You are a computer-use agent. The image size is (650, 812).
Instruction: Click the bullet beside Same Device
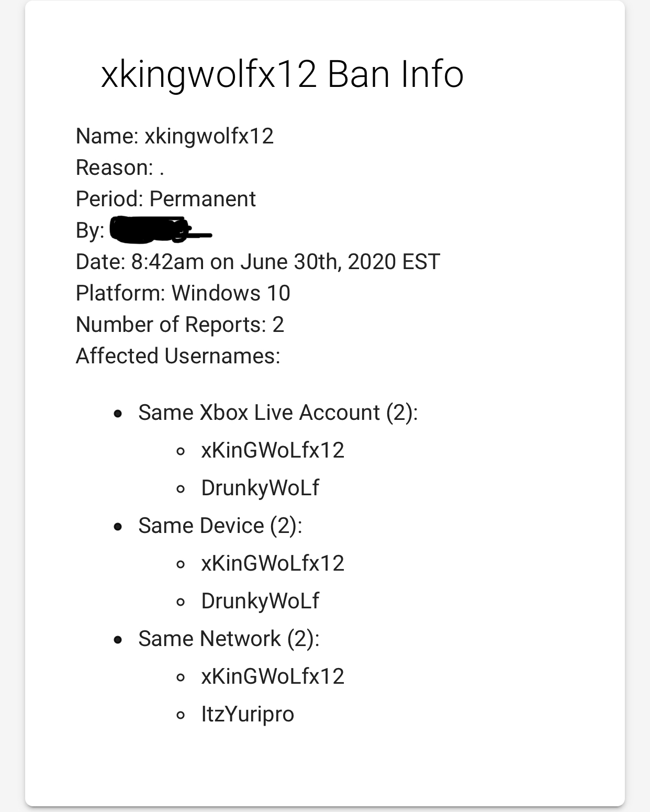[118, 527]
